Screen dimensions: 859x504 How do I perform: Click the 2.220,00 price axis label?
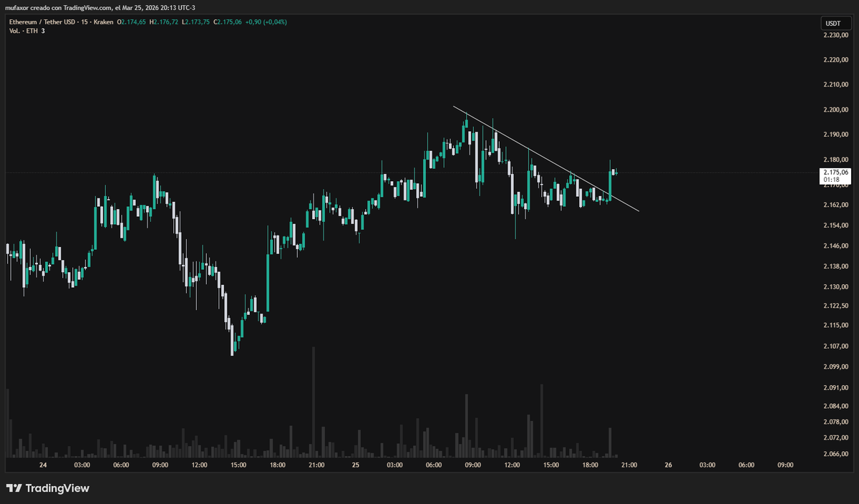click(835, 60)
